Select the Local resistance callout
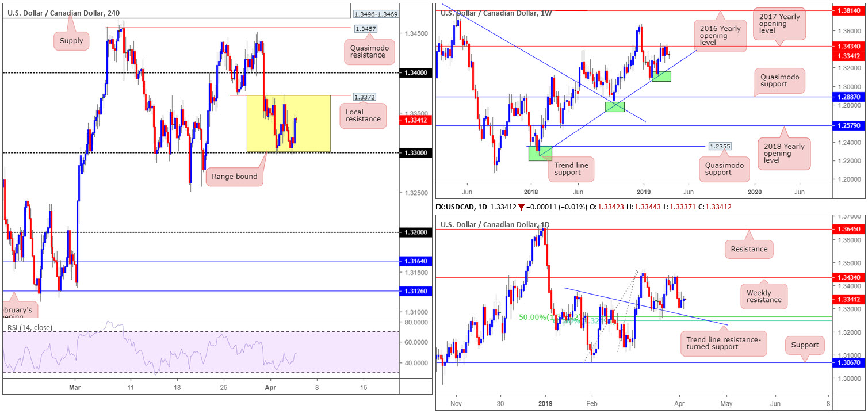The width and height of the screenshot is (868, 413). [363, 114]
